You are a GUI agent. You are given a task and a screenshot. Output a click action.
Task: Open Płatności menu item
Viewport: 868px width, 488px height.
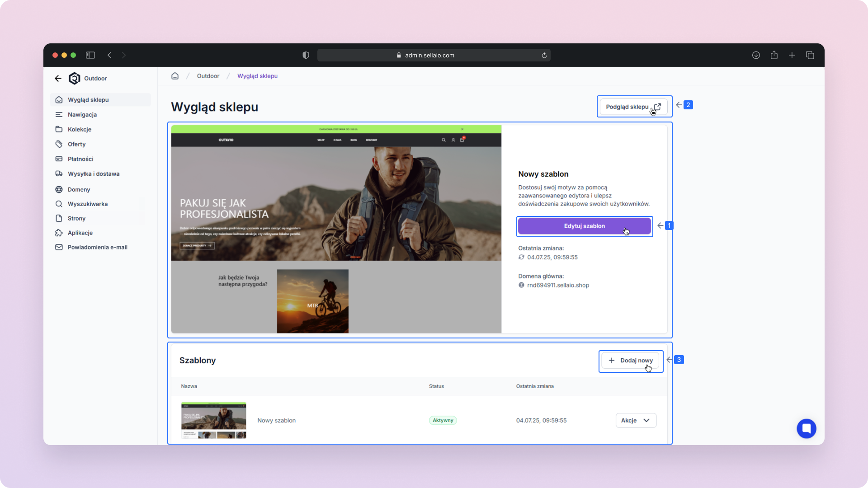80,159
